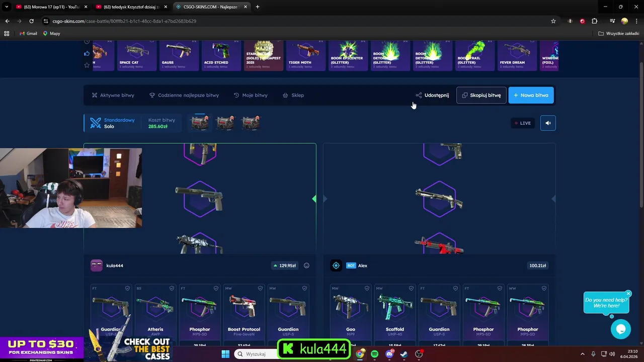Open the Fever Dream drop in live feed
Image resolution: width=644 pixels, height=362 pixels.
pos(517,55)
